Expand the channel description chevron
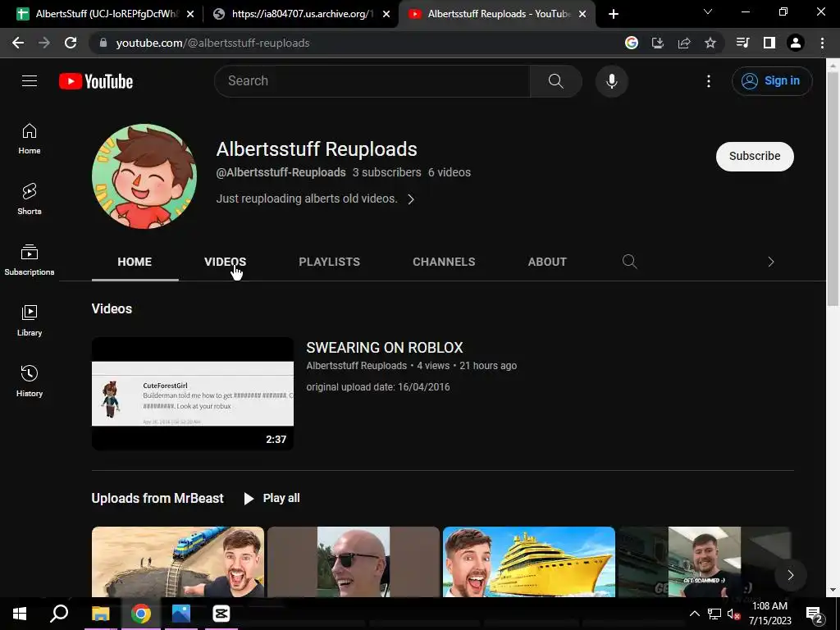Image resolution: width=840 pixels, height=630 pixels. pos(411,199)
